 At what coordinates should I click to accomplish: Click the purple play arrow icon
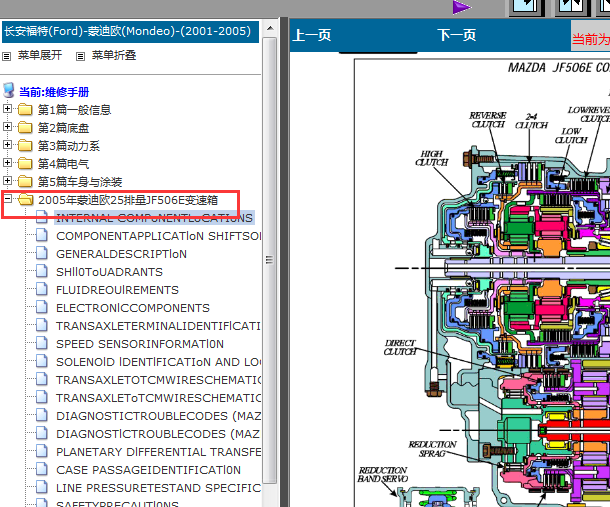point(462,7)
